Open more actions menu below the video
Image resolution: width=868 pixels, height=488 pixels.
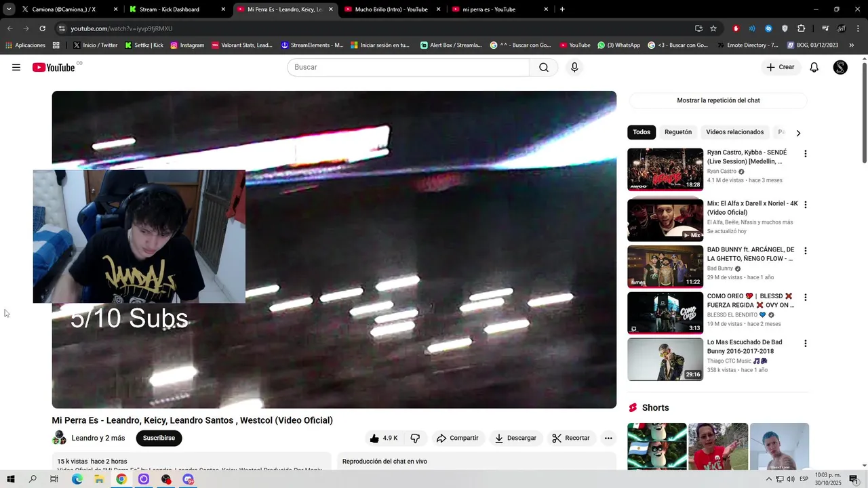pyautogui.click(x=608, y=438)
